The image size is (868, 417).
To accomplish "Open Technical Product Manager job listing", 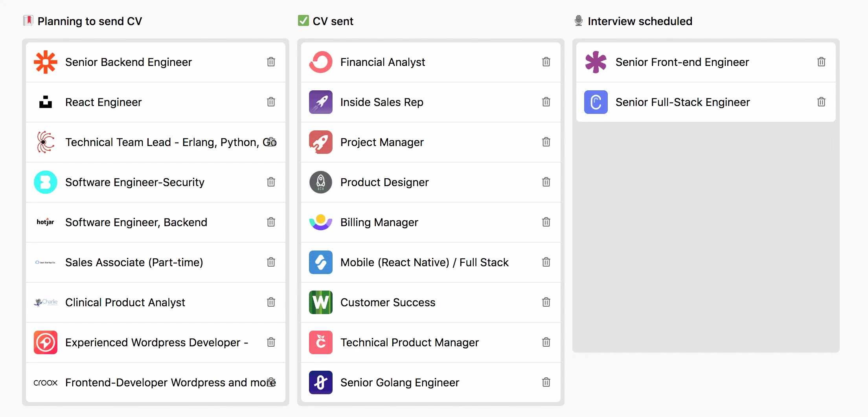I will click(x=409, y=342).
